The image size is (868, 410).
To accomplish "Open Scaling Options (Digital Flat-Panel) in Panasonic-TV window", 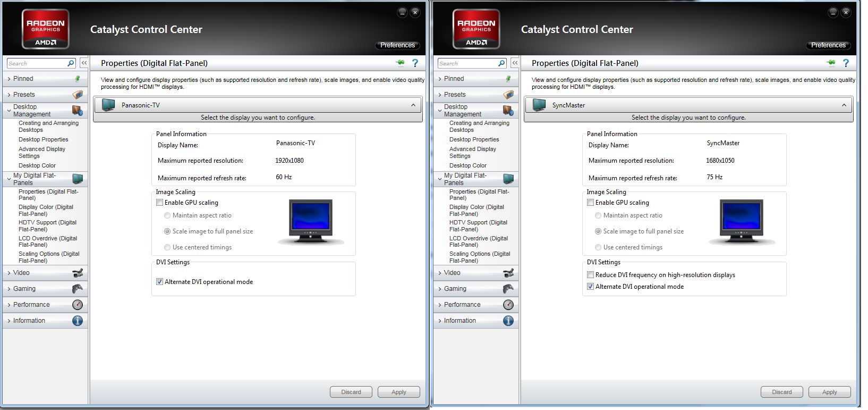I will [x=49, y=257].
